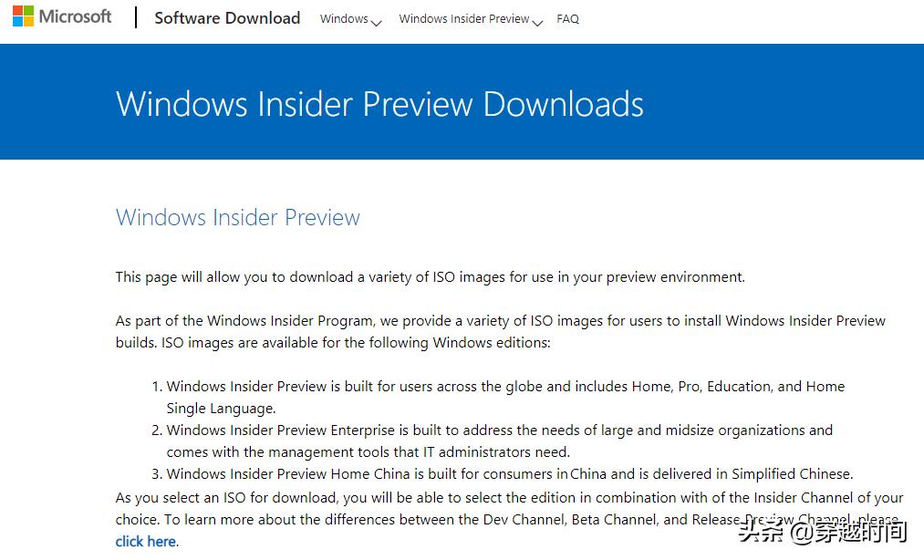
Task: Click the Software Download header link
Action: 227,17
